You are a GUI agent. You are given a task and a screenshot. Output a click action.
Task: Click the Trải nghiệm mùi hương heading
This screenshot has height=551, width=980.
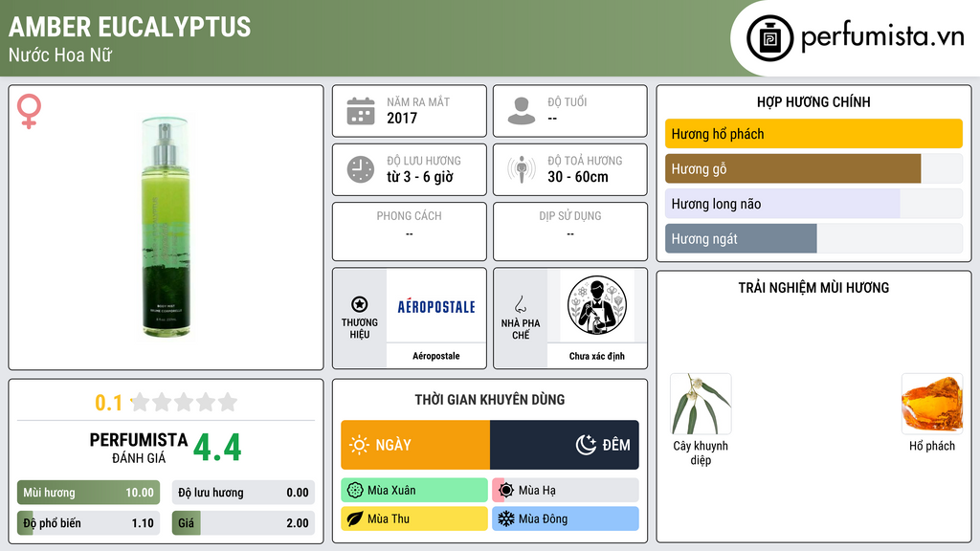[813, 288]
